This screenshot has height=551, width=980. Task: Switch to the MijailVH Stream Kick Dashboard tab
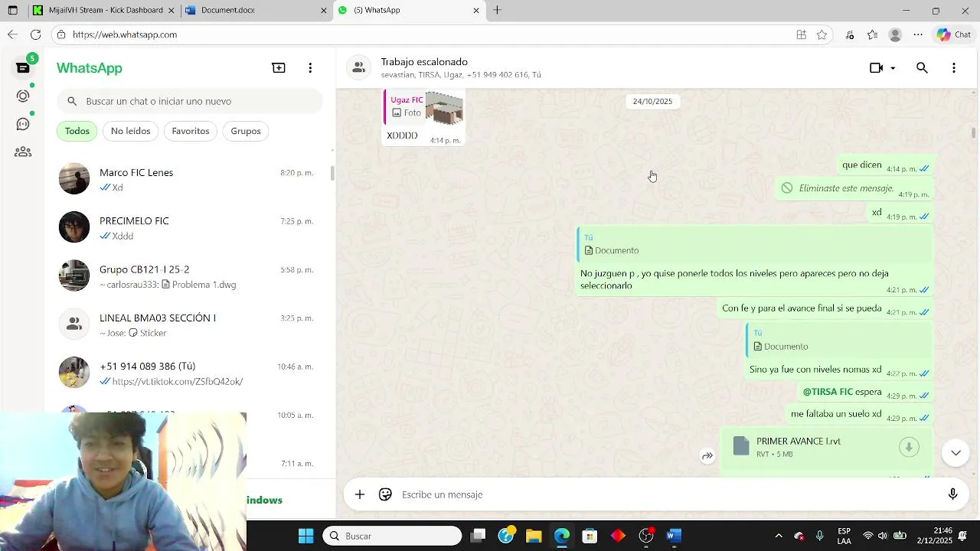(x=103, y=10)
